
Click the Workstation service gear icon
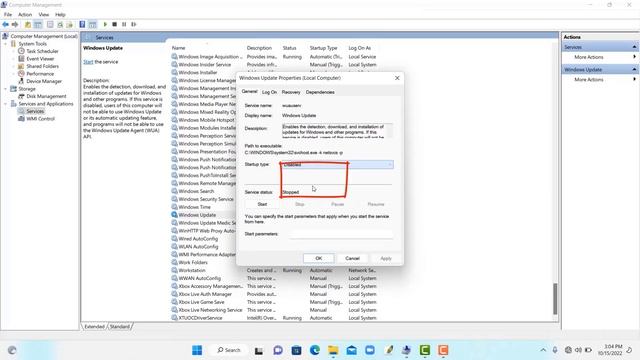point(174,270)
